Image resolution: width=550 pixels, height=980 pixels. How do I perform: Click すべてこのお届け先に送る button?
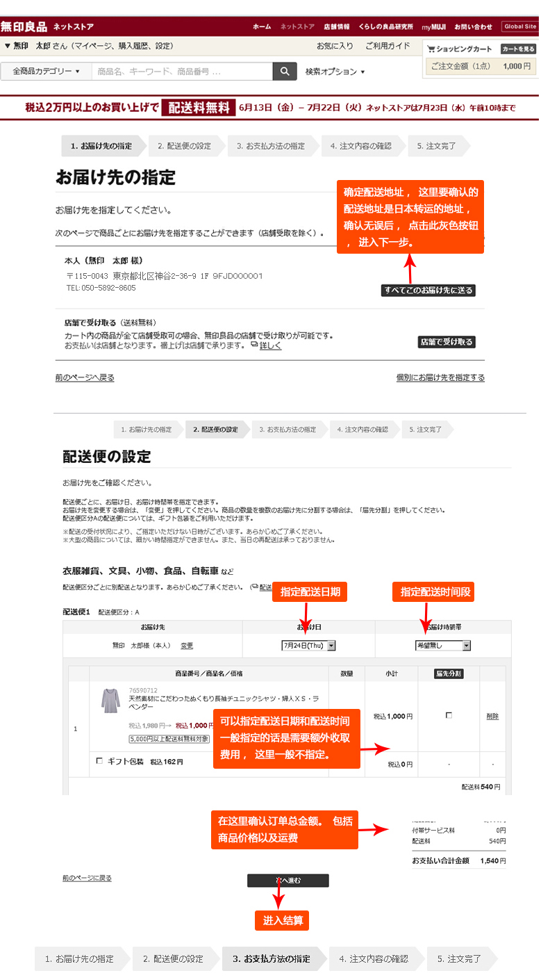point(428,291)
